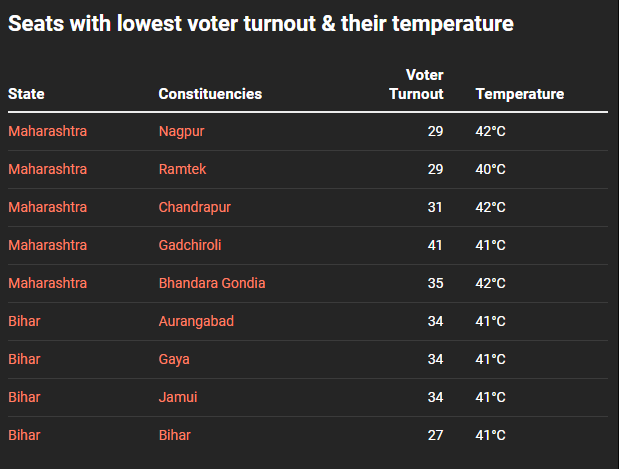
Task: Click the table title about lowest voter turnout
Action: 261,24
